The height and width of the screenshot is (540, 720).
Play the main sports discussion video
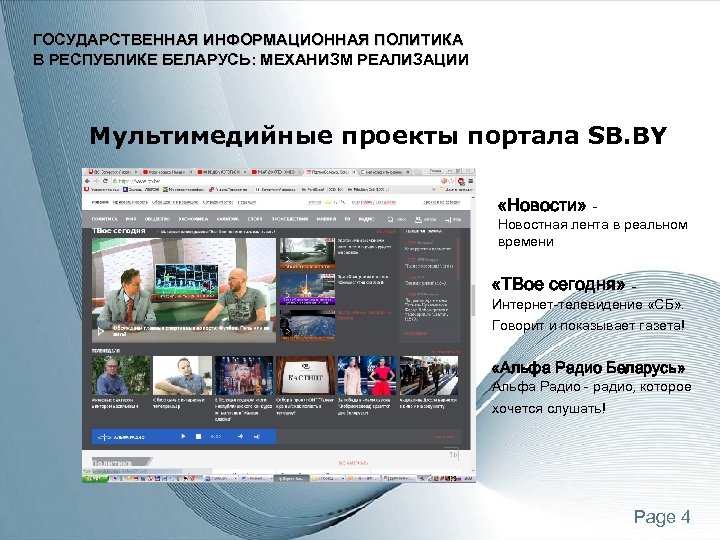[101, 331]
